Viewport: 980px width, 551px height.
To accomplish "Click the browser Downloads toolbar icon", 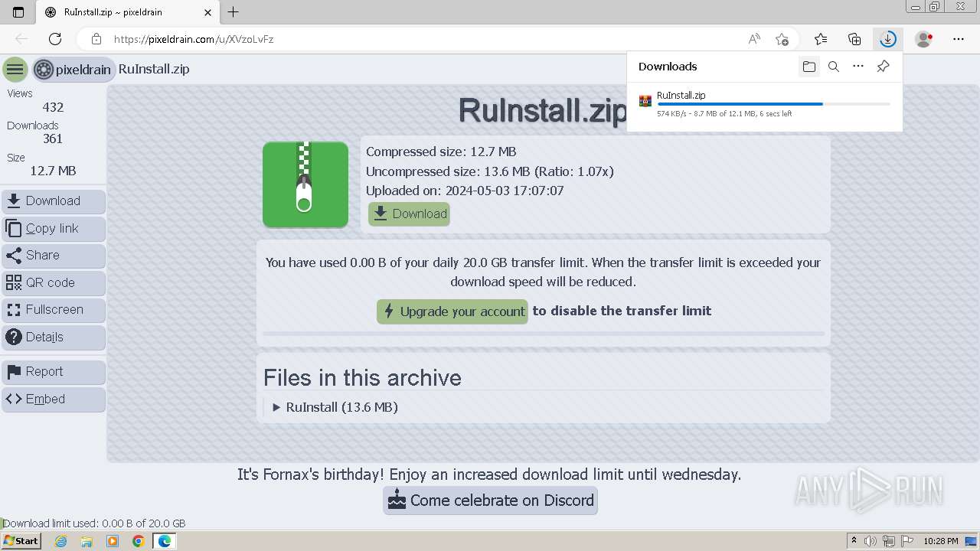I will 887,39.
